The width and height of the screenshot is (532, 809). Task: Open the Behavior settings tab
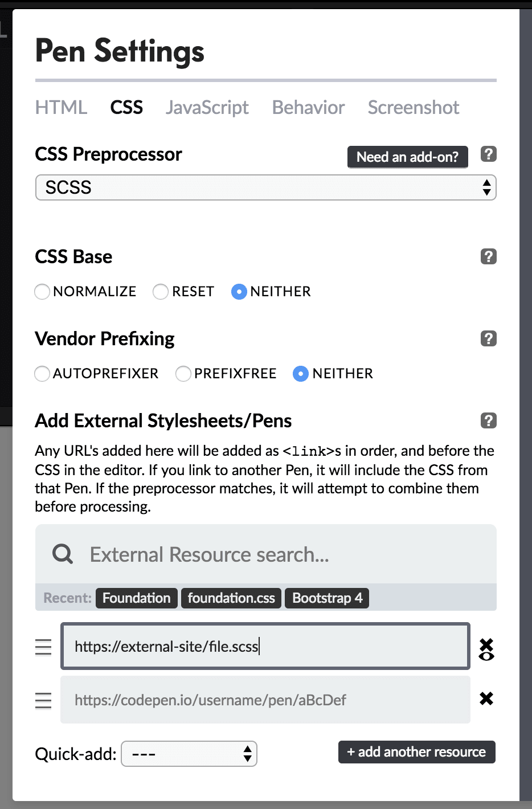click(x=308, y=107)
